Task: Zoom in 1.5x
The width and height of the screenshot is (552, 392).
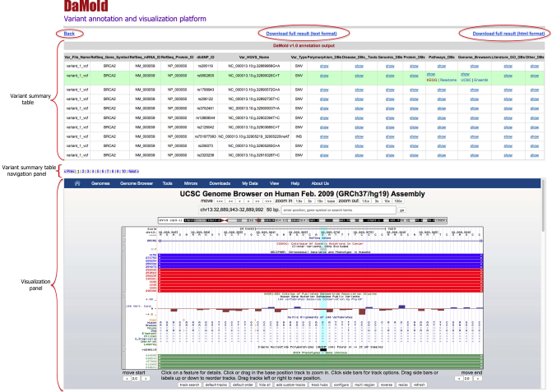Action: click(x=299, y=201)
